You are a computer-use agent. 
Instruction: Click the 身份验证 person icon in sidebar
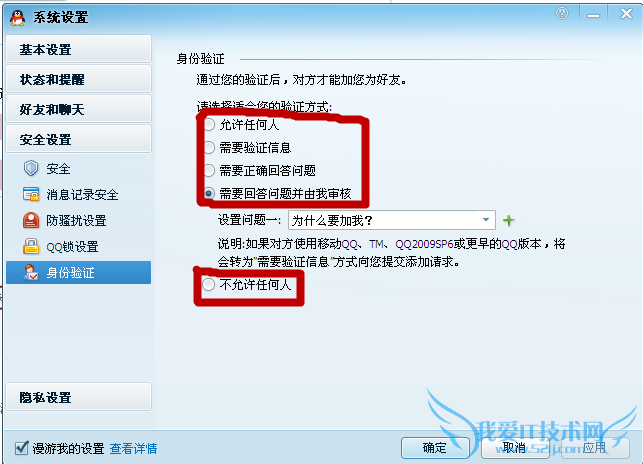[x=31, y=272]
